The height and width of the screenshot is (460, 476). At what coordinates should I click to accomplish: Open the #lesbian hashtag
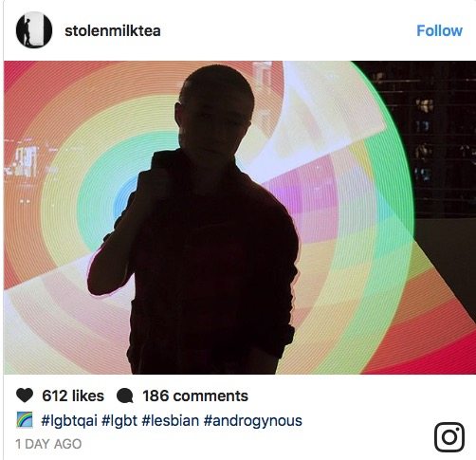click(171, 421)
